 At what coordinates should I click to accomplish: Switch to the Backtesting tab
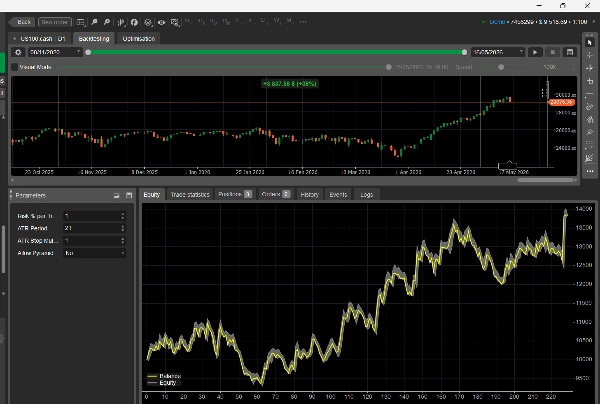[94, 39]
